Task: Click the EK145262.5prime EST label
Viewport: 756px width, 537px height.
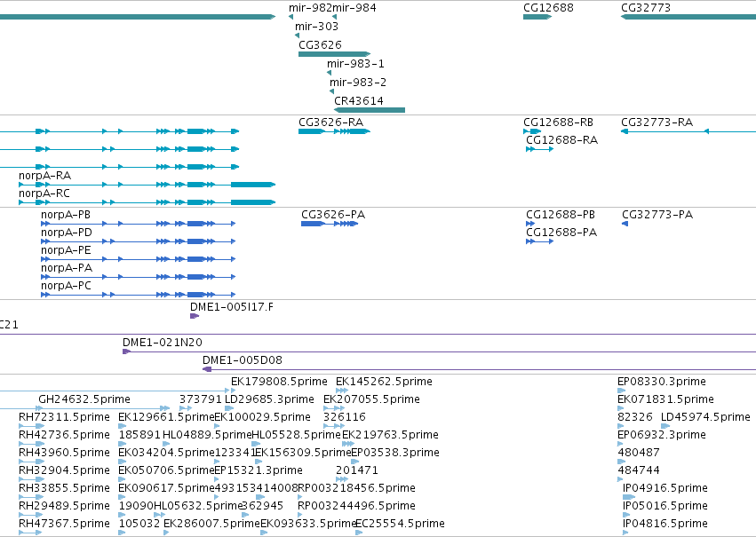Action: [384, 382]
